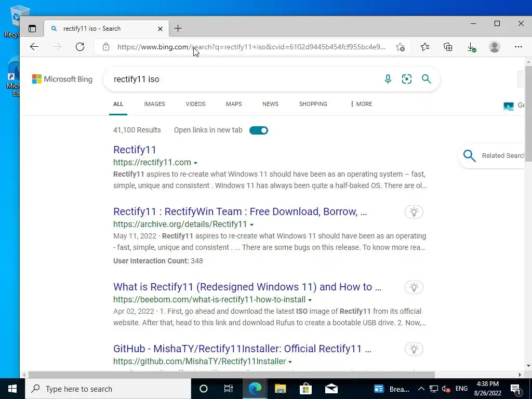The width and height of the screenshot is (532, 399).
Task: Start a visual search with image
Action: point(406,79)
